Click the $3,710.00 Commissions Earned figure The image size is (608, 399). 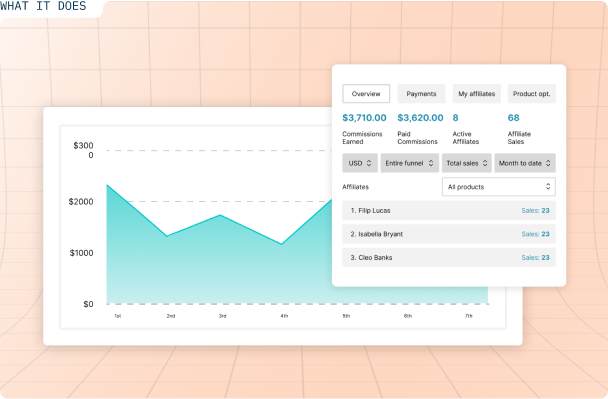click(364, 118)
